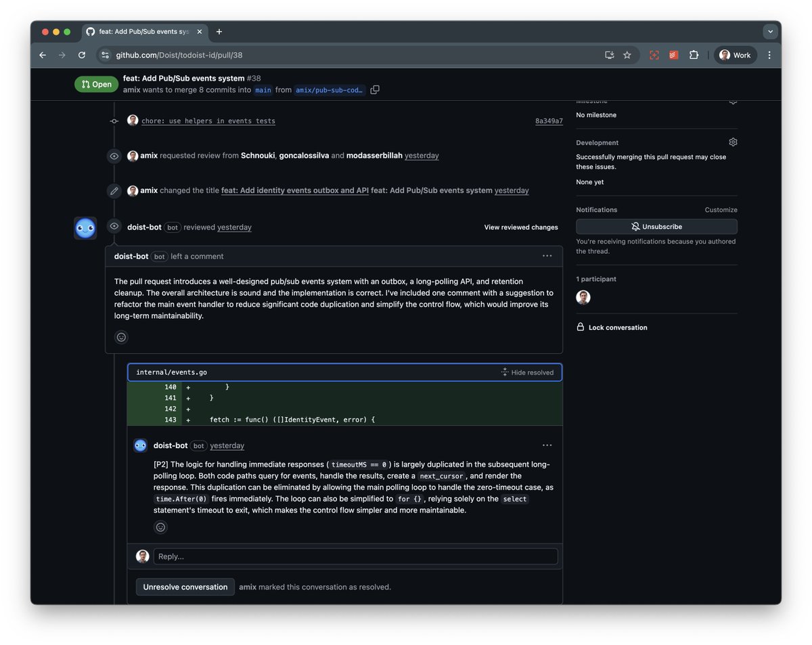The width and height of the screenshot is (812, 645).
Task: Bookmark this page with the star icon
Action: [627, 55]
